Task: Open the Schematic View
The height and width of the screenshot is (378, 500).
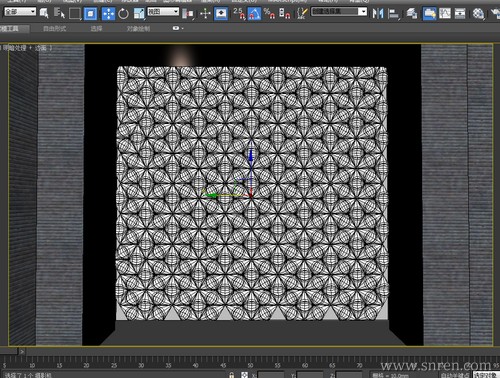Action: coord(460,14)
